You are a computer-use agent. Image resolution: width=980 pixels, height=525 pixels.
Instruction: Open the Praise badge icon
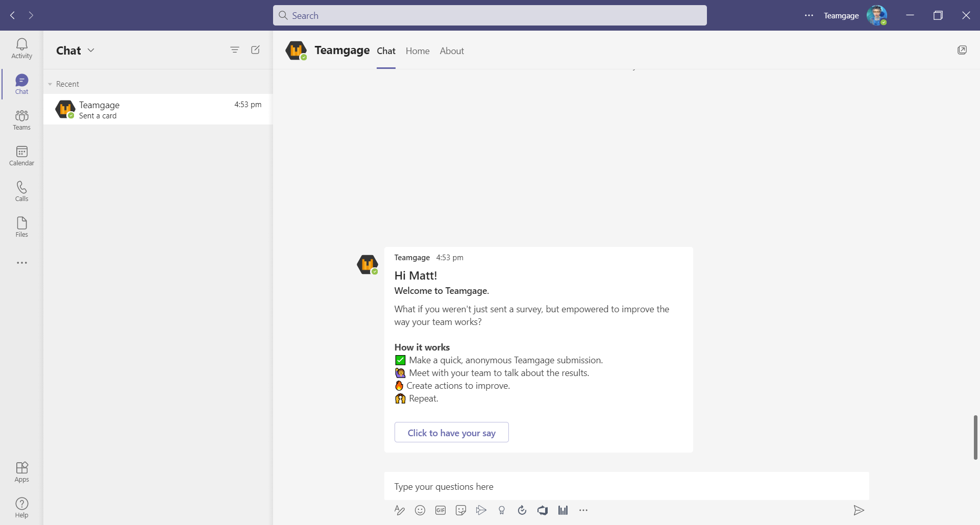tap(502, 510)
